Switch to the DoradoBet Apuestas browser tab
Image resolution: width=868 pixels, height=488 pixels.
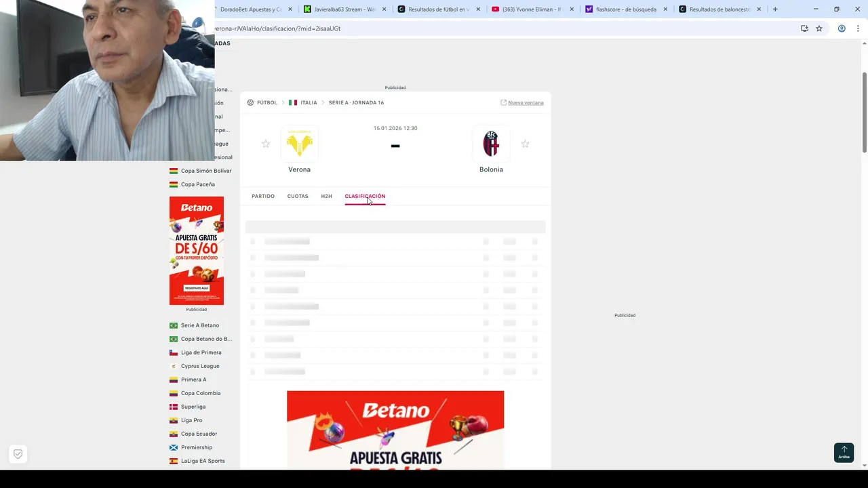click(251, 9)
